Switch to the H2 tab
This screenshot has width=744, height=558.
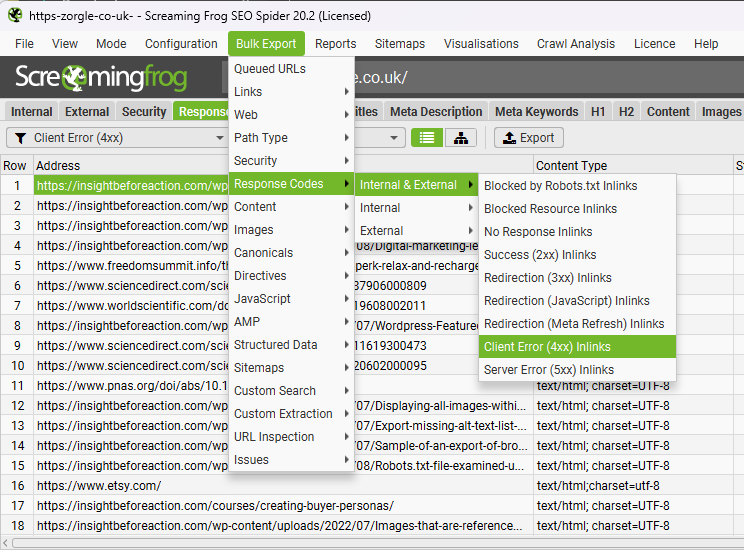click(x=626, y=112)
